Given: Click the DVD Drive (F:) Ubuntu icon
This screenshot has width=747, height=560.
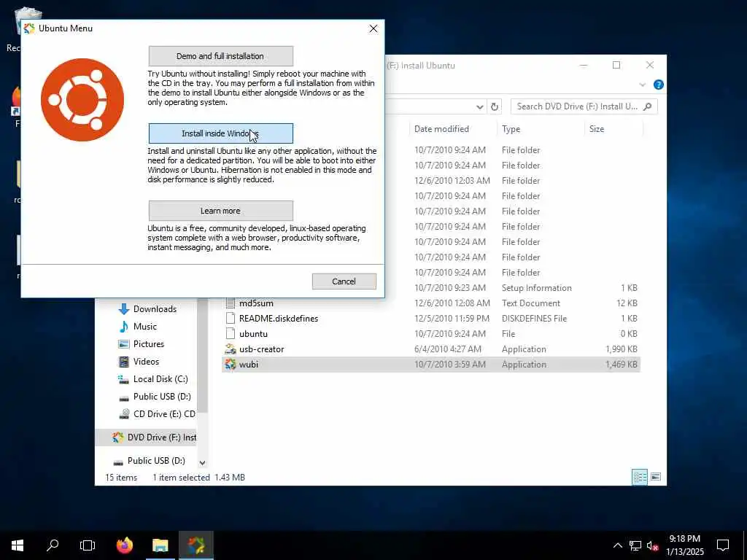Looking at the screenshot, I should tap(117, 437).
